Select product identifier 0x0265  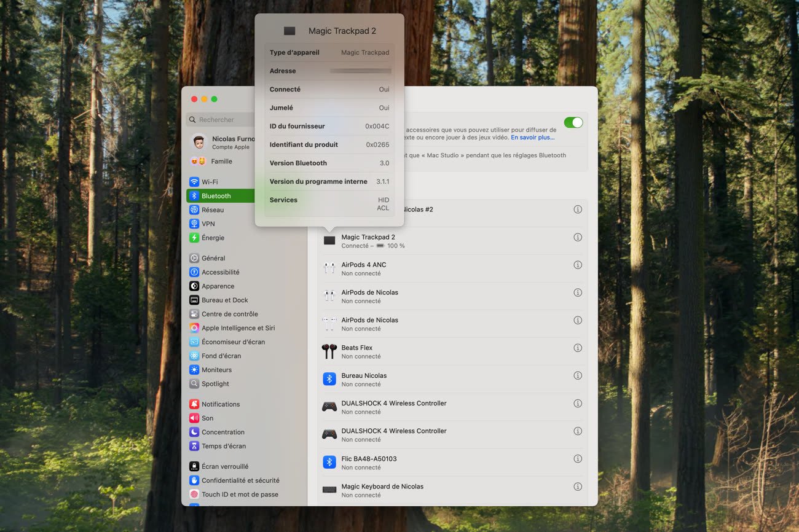click(x=378, y=145)
